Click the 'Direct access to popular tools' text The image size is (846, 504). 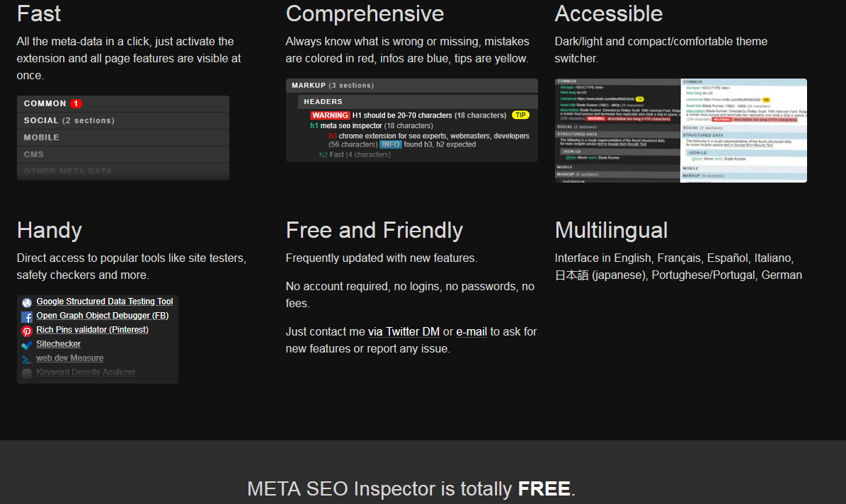point(131,267)
